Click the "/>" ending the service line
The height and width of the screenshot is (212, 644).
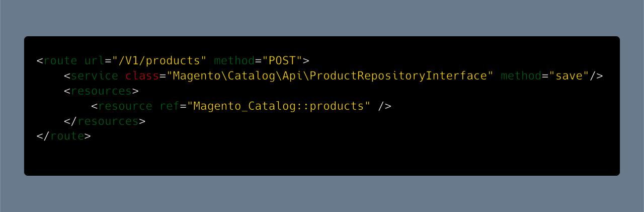pyautogui.click(x=596, y=76)
